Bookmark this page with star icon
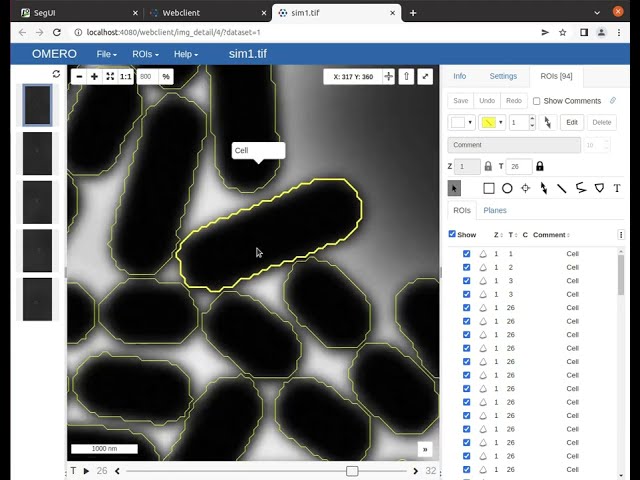The width and height of the screenshot is (640, 480). pos(563,32)
